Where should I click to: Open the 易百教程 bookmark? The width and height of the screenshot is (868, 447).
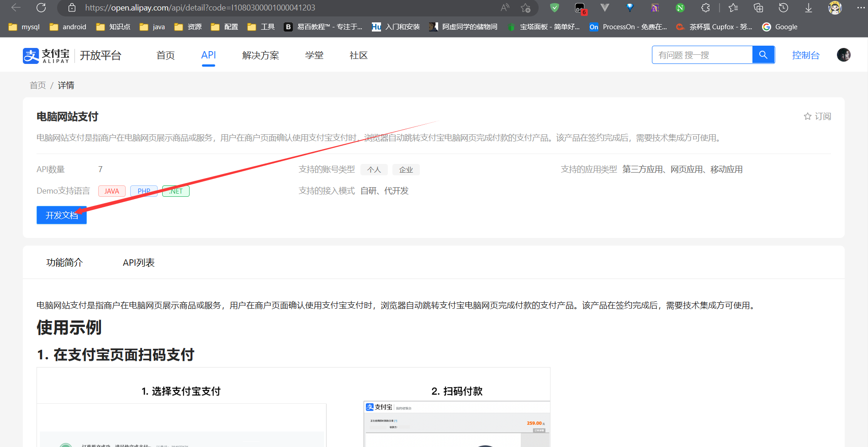coord(323,27)
